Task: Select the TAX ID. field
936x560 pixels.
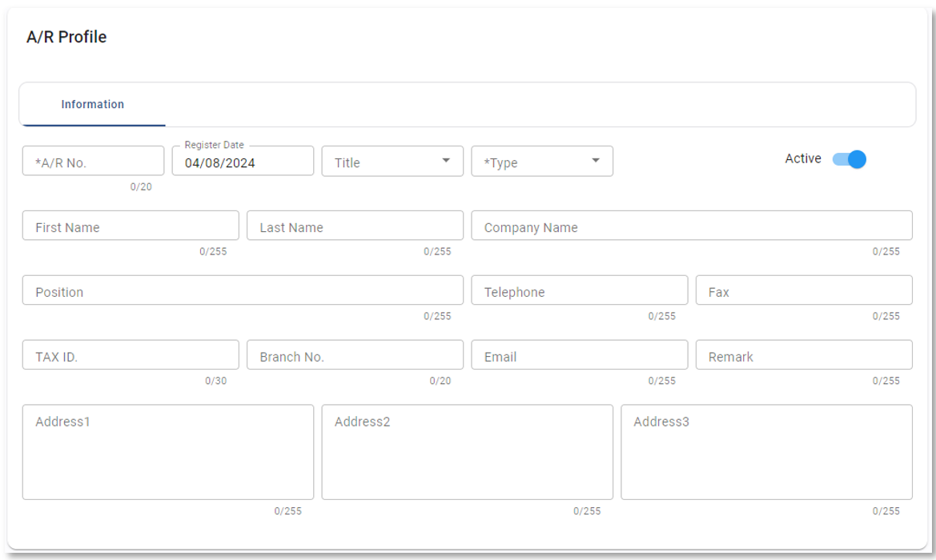Action: coord(131,356)
